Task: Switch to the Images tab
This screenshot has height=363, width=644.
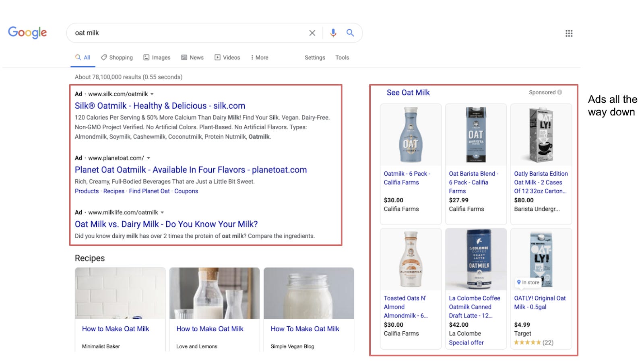Action: (157, 58)
